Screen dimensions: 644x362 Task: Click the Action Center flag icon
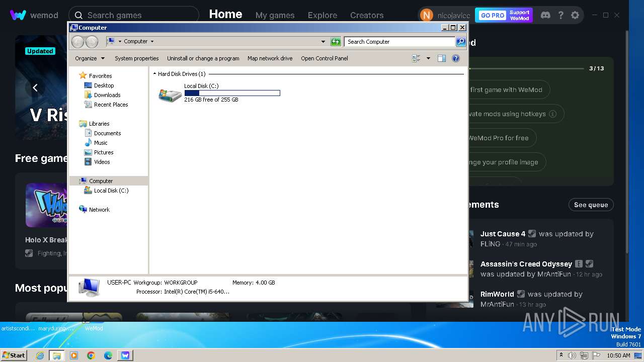pyautogui.click(x=596, y=355)
